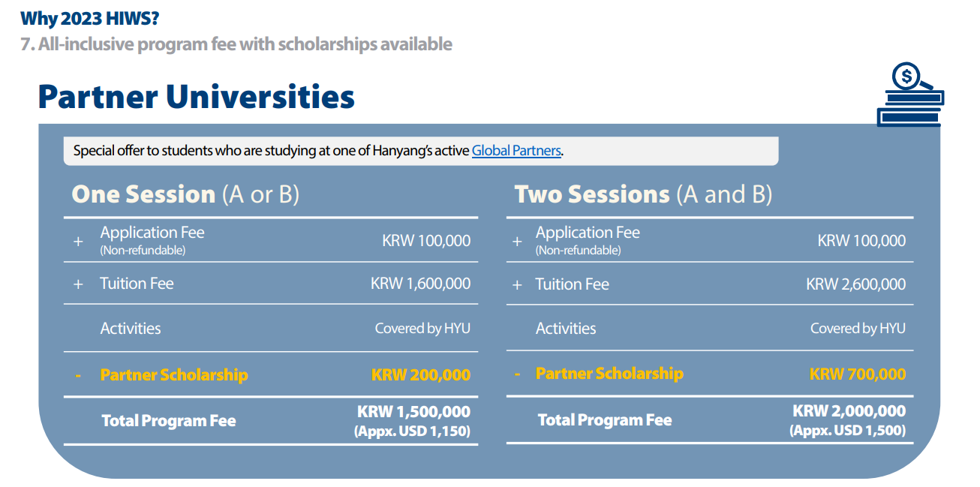Click the KRW 2,600,000 tuition amount
Screen dimensions: 980x487
coord(855,284)
